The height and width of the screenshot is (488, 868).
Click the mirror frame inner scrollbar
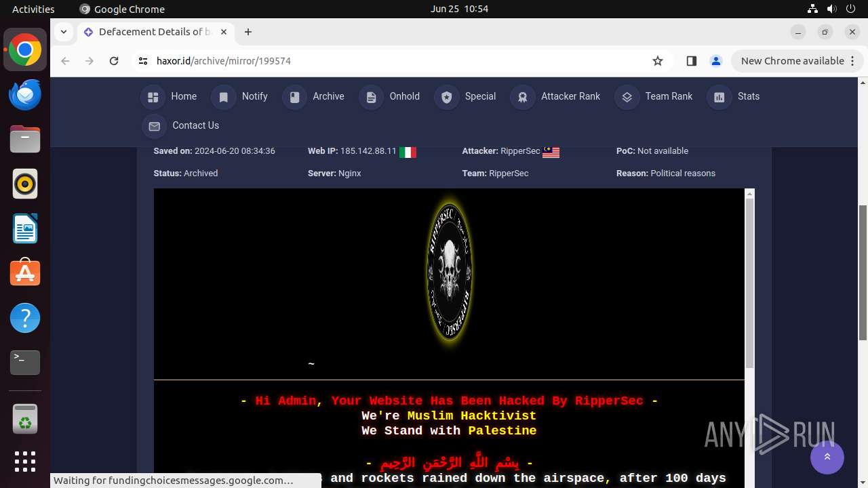coord(749,283)
